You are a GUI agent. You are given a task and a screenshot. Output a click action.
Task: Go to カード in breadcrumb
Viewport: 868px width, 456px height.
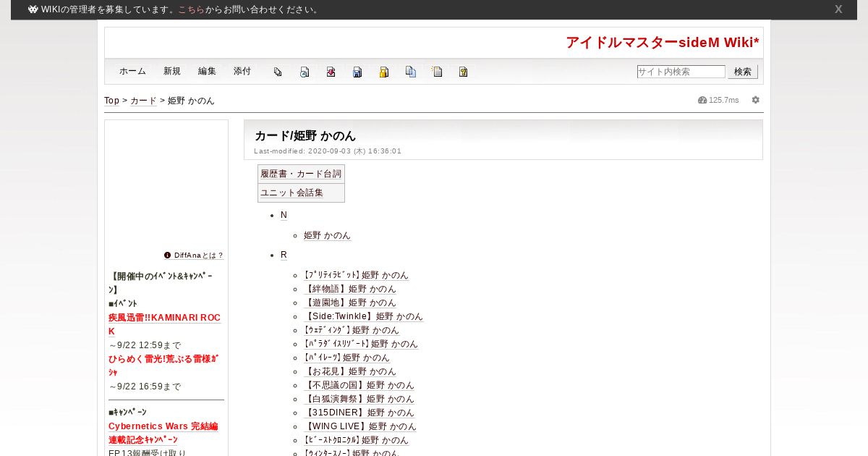(143, 101)
